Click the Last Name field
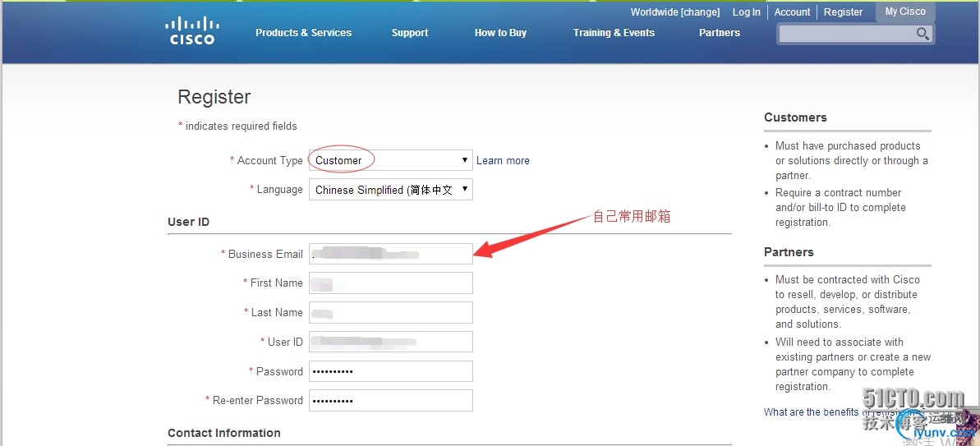The image size is (980, 446). click(391, 312)
